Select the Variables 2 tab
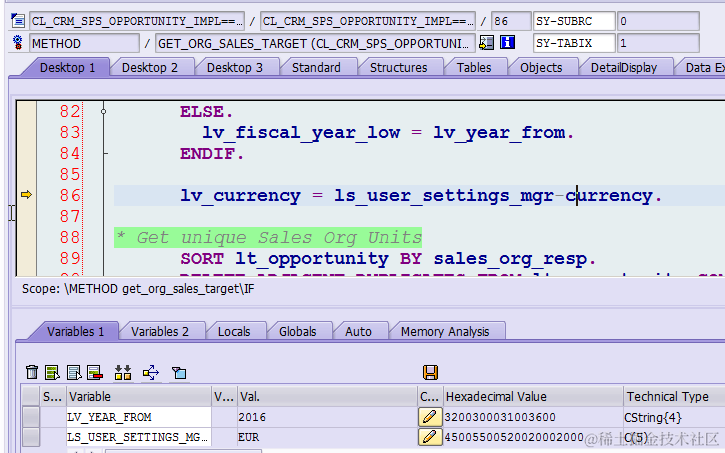Screen dimensions: 725x453 click(160, 331)
